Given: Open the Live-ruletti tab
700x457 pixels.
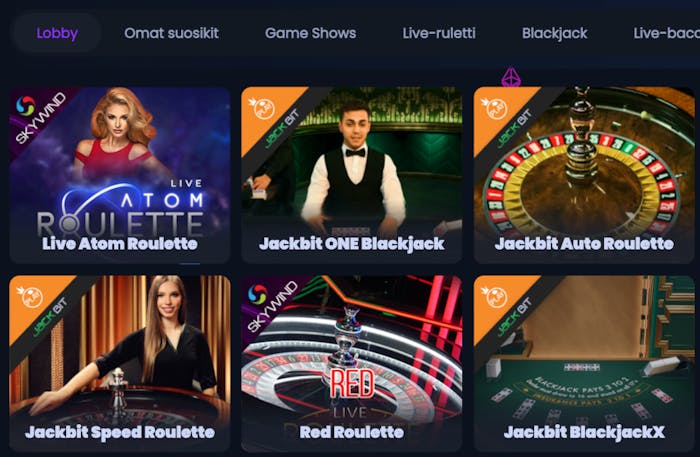Looking at the screenshot, I should (439, 33).
